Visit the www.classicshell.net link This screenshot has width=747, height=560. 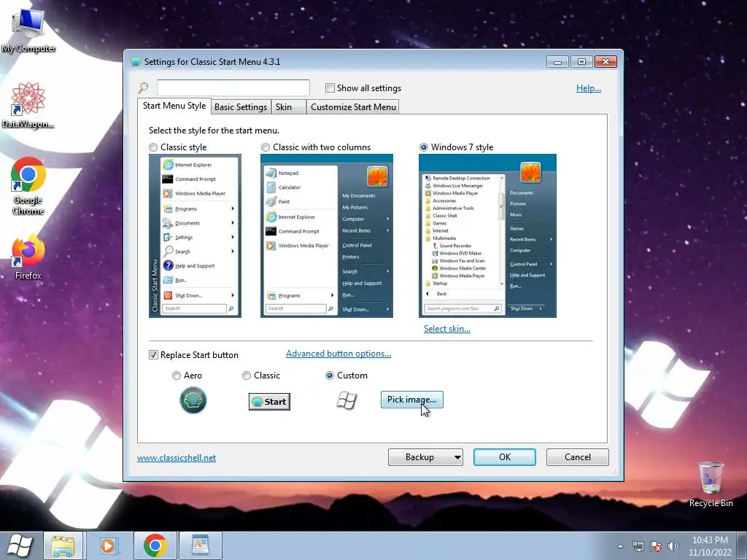(177, 458)
